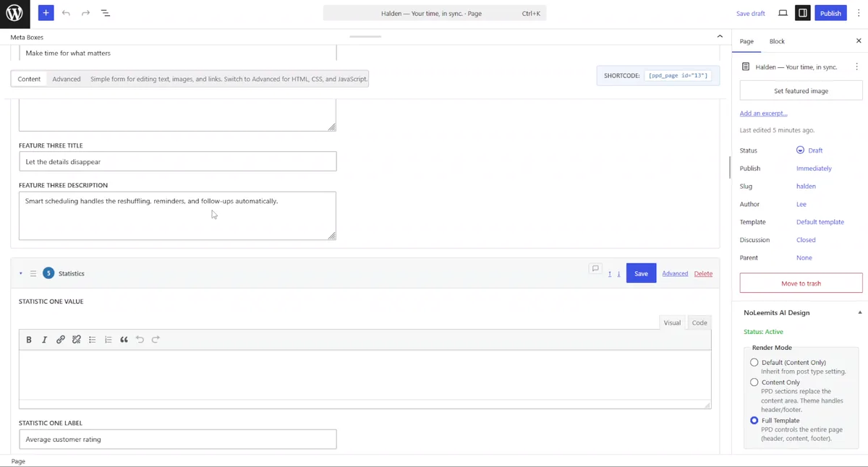Viewport: 868px width, 467px height.
Task: Insert link in Statistic One Value editor
Action: 61,340
